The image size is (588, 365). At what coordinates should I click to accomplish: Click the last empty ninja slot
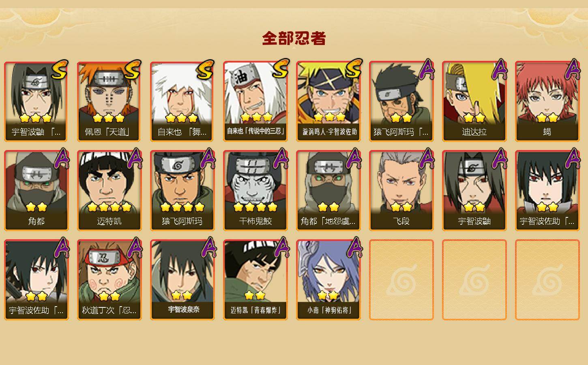[547, 280]
